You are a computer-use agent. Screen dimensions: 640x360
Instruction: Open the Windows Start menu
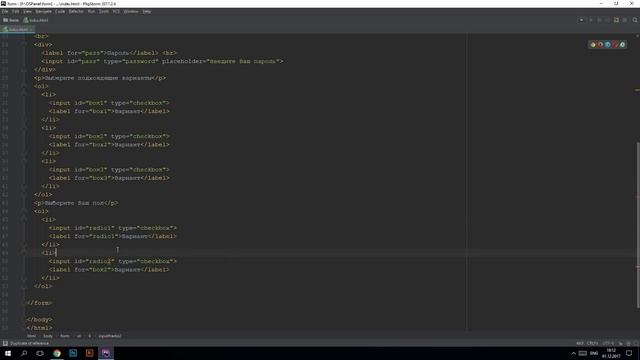click(8, 353)
